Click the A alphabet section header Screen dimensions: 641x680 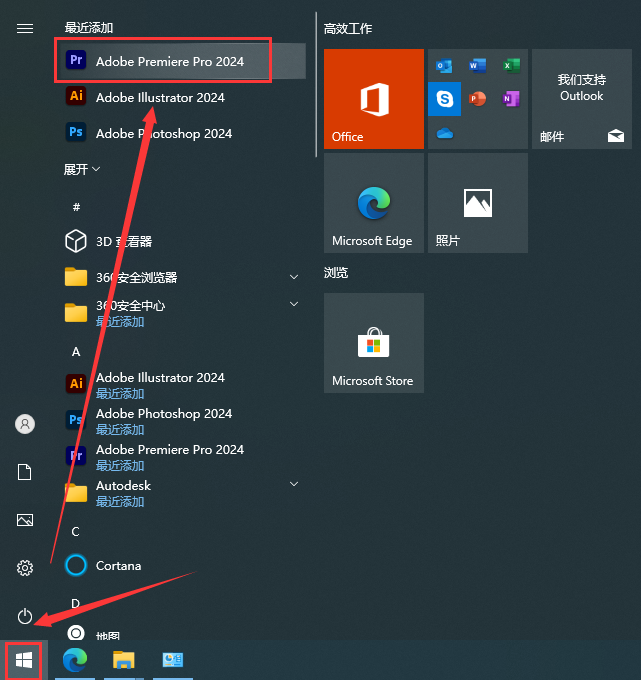(76, 351)
